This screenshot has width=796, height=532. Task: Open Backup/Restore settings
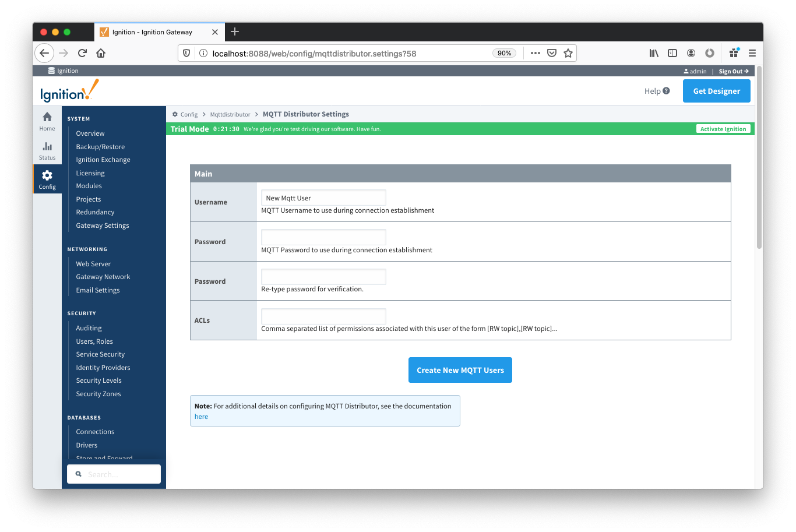100,147
